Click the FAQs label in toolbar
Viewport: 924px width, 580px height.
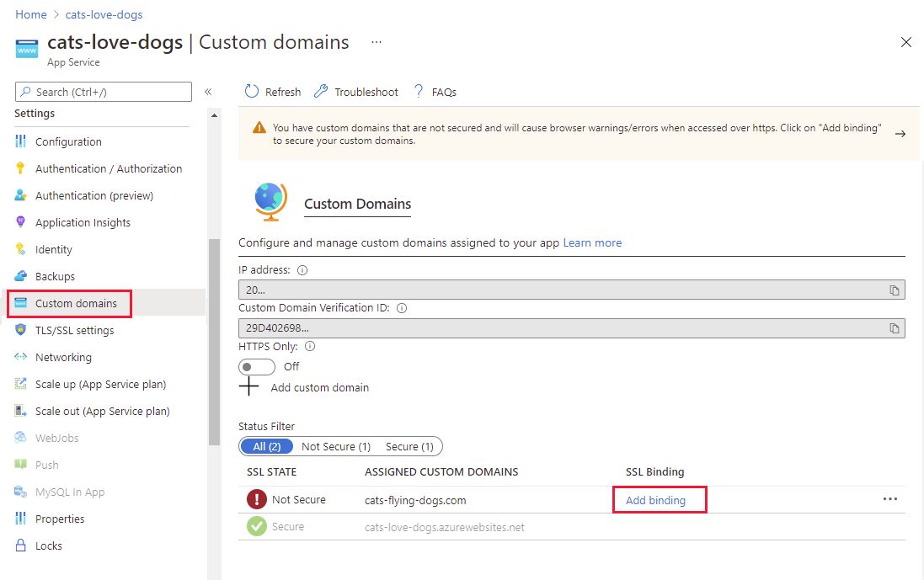(x=444, y=92)
